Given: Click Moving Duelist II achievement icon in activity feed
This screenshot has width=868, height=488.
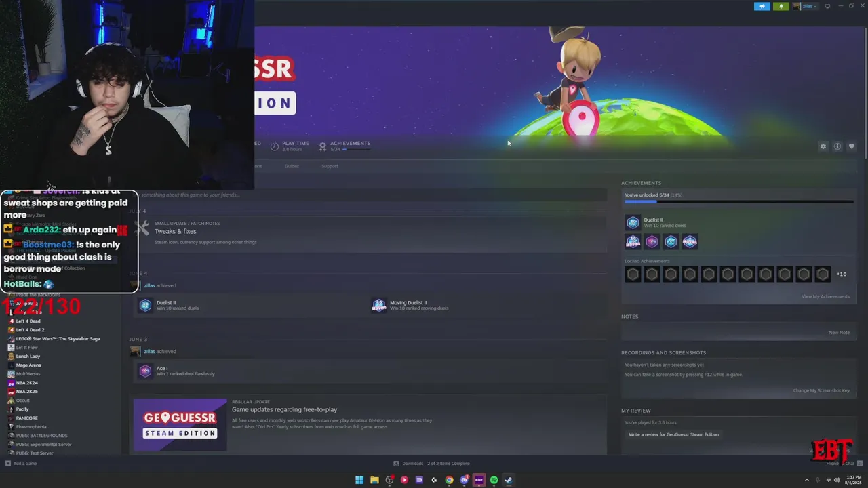Looking at the screenshot, I should click(378, 306).
